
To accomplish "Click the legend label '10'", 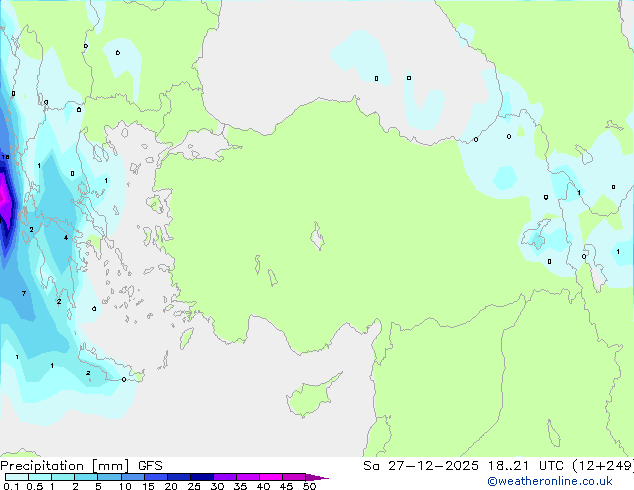I will (125, 486).
